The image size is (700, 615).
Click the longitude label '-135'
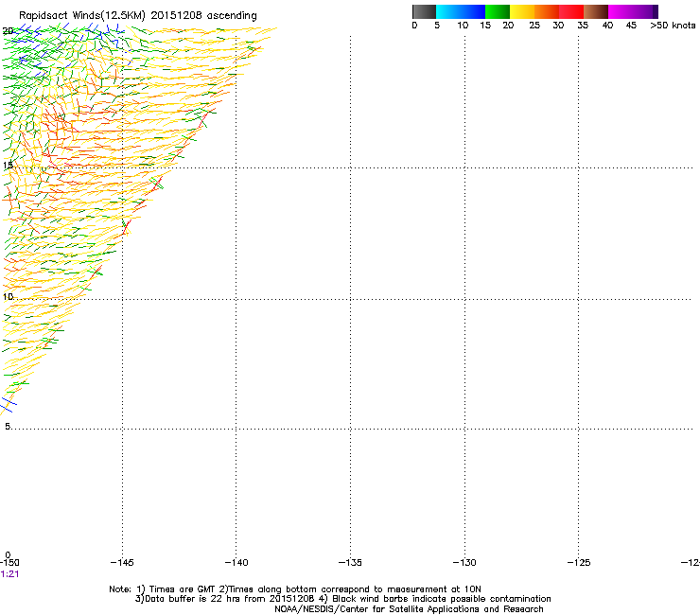(350, 562)
